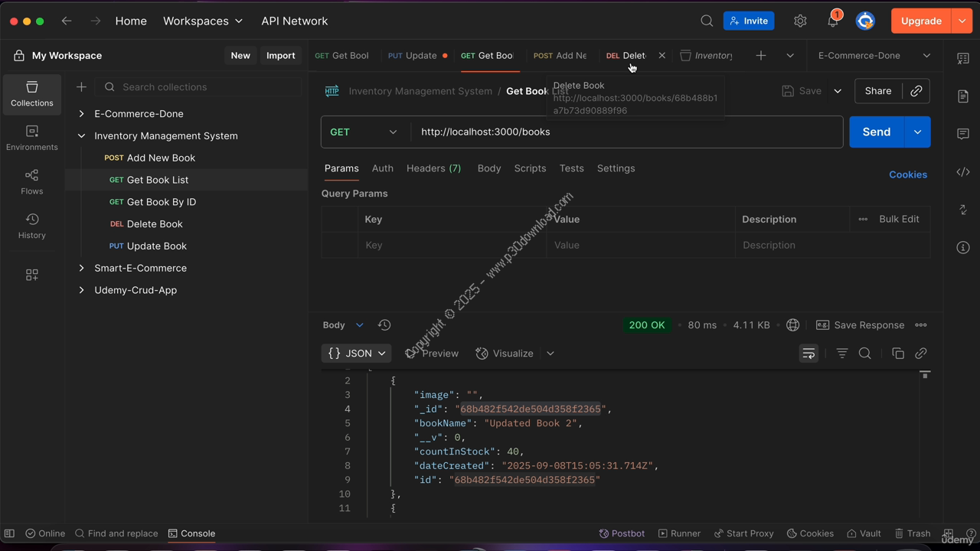Screen dimensions: 980x551
Task: Click the response history clock icon
Action: [384, 325]
